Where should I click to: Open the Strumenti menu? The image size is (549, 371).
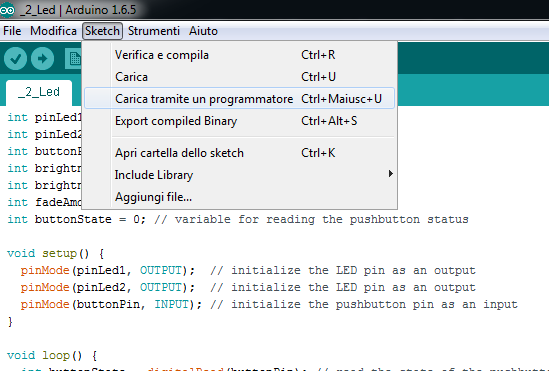point(153,31)
